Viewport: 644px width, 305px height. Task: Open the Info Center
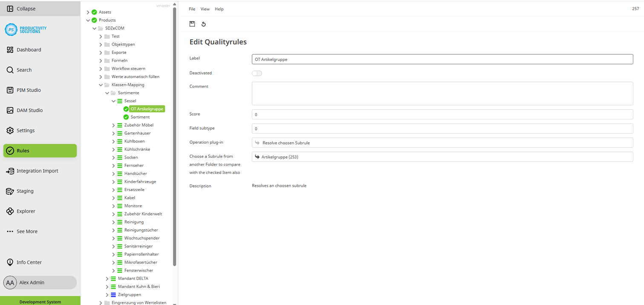(x=29, y=262)
